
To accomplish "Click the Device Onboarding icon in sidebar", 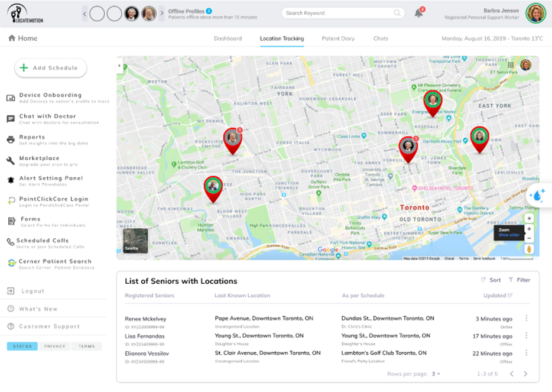I will [x=11, y=98].
